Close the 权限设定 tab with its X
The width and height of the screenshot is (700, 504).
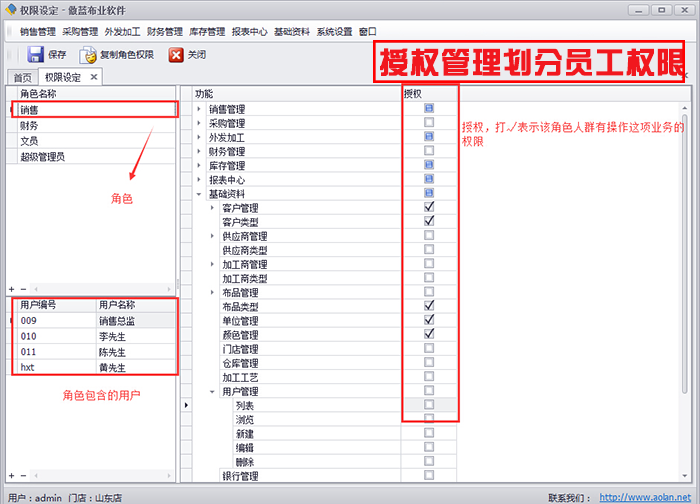(94, 76)
